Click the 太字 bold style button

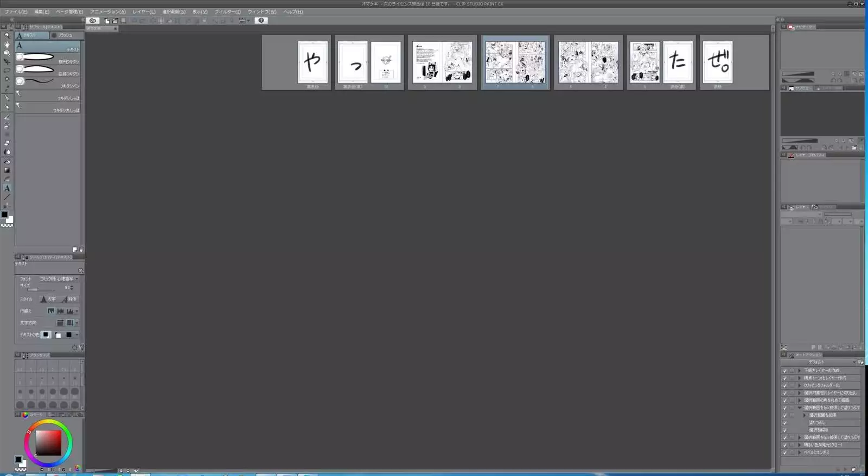[48, 299]
